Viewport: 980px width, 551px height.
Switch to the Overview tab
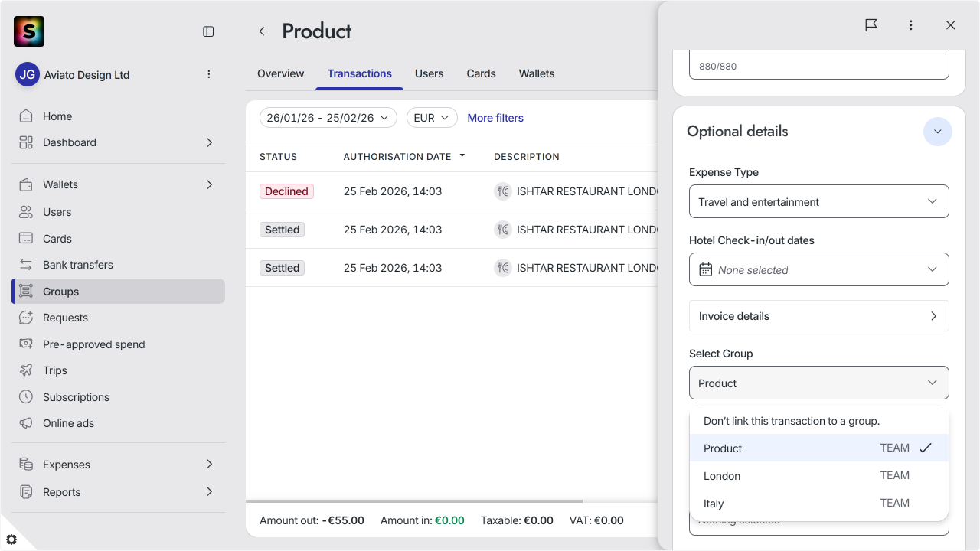(x=280, y=73)
